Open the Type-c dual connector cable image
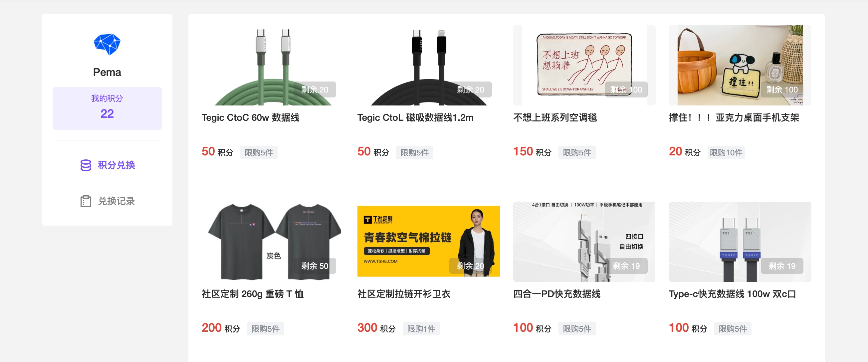 point(740,242)
